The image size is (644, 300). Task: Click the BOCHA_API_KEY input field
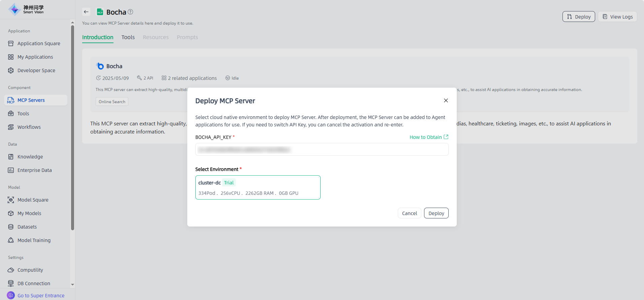coord(322,149)
